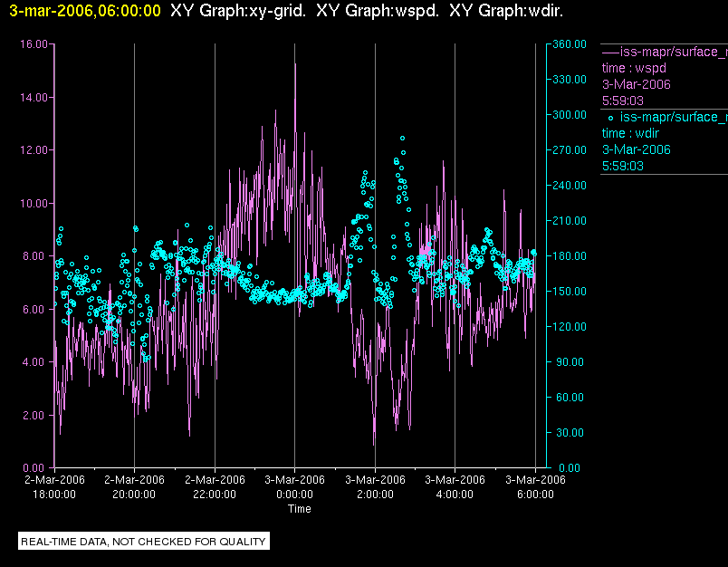The width and height of the screenshot is (728, 567).
Task: Click the wdir legend circle marker
Action: 610,119
